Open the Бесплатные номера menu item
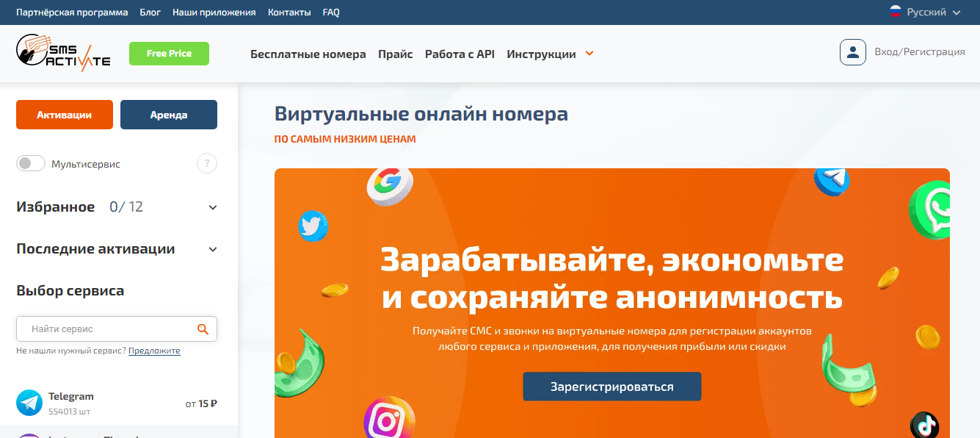The height and width of the screenshot is (438, 980). point(308,54)
